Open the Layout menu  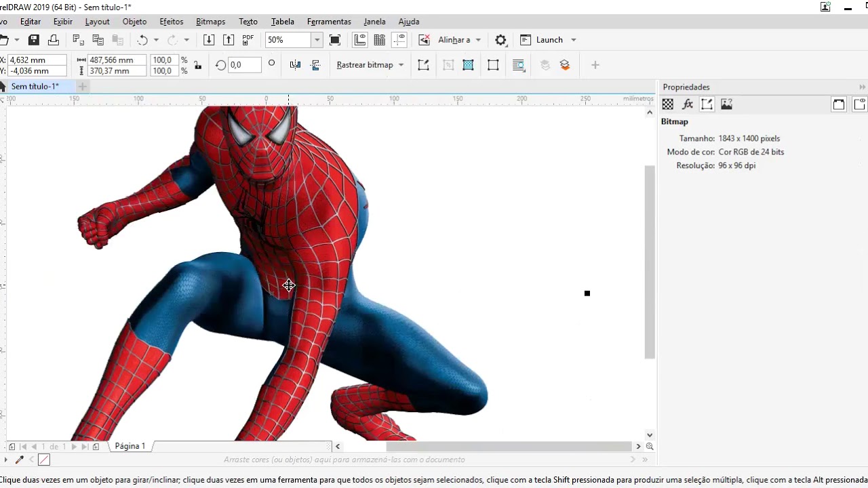[97, 22]
